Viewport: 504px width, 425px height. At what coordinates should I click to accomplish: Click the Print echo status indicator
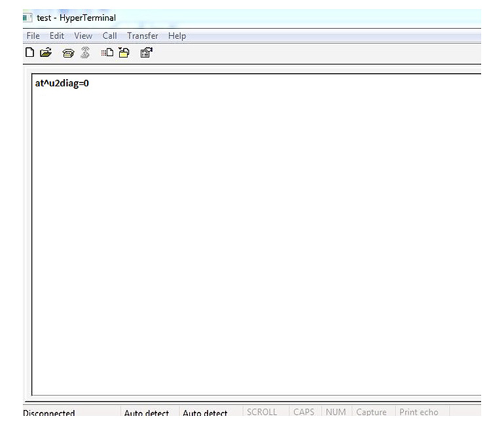419,412
